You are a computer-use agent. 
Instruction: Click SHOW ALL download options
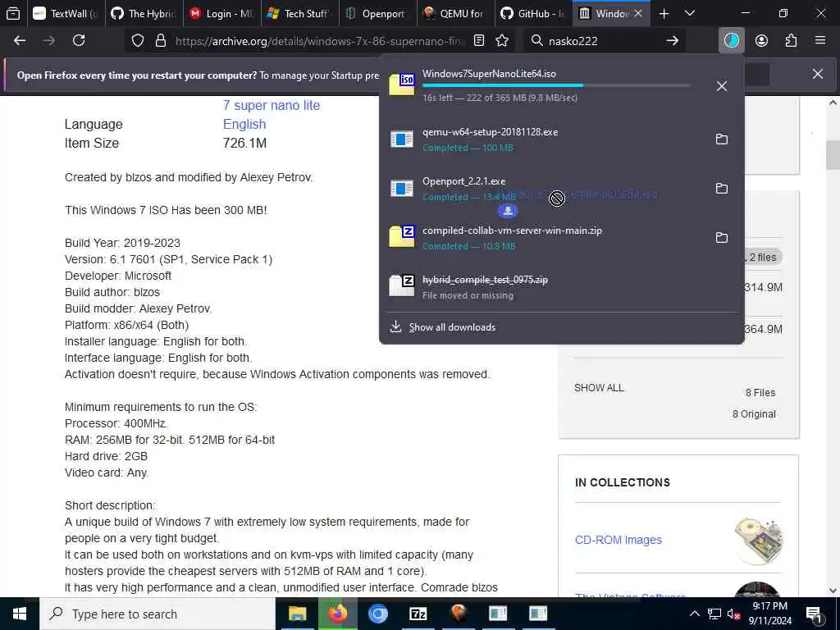click(599, 388)
